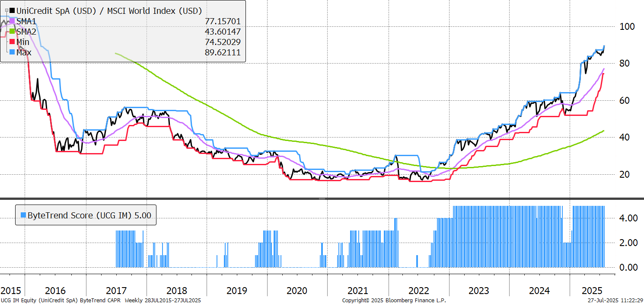
Task: Click the blue Max color swatch
Action: [12, 52]
